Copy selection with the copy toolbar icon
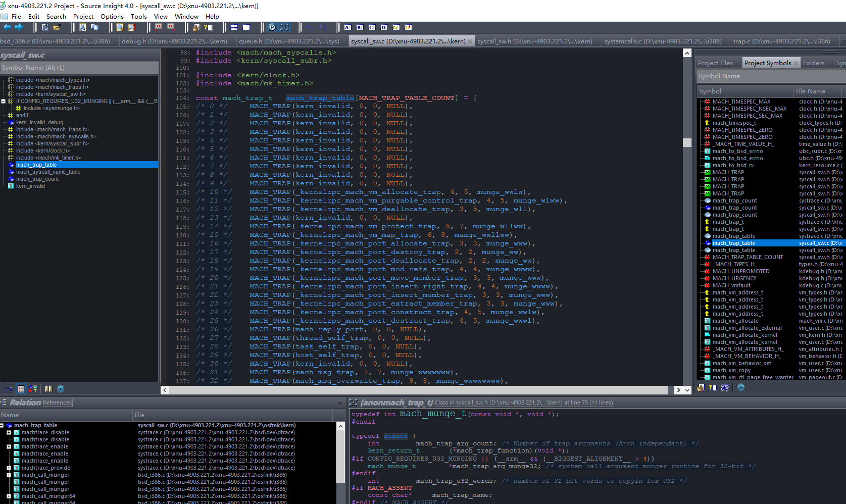This screenshot has width=846, height=504. click(x=94, y=27)
